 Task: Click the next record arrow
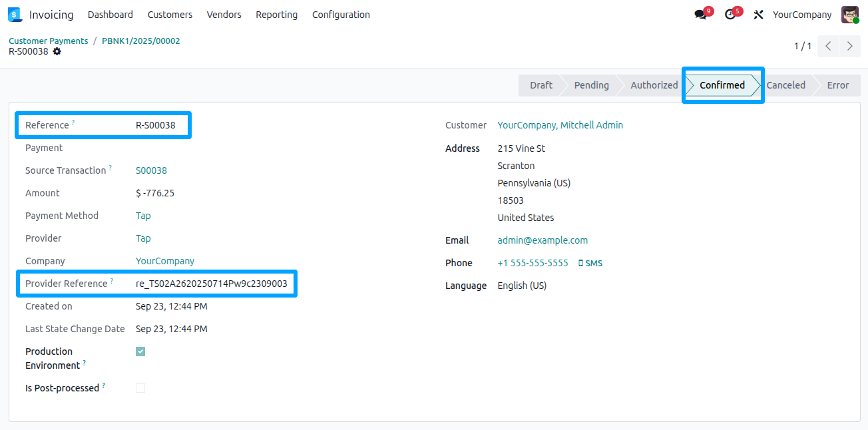tap(849, 46)
